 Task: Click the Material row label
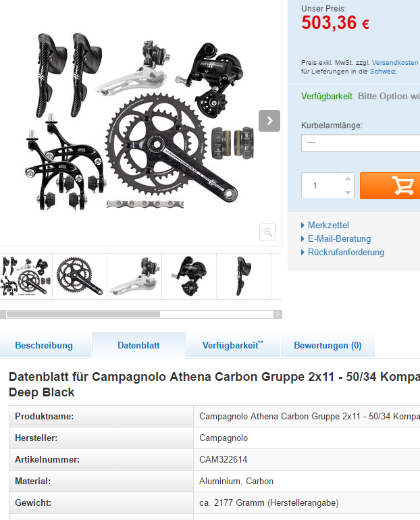pyautogui.click(x=33, y=482)
